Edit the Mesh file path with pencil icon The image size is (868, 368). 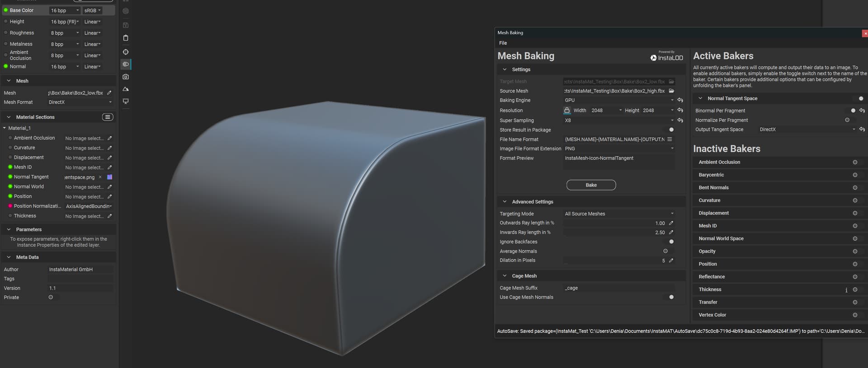click(x=109, y=93)
